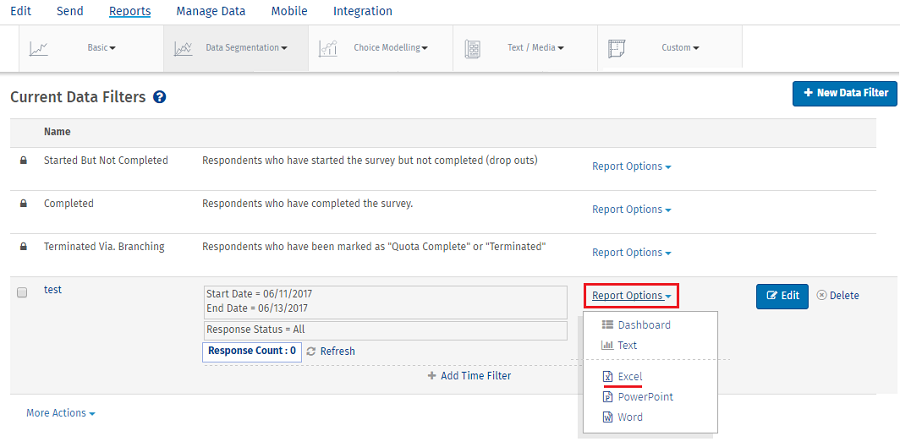
Task: Click the lock icon beside Completed
Action: [x=23, y=204]
